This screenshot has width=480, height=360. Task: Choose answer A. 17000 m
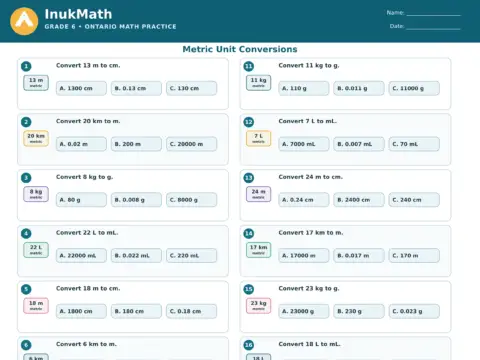coord(304,255)
